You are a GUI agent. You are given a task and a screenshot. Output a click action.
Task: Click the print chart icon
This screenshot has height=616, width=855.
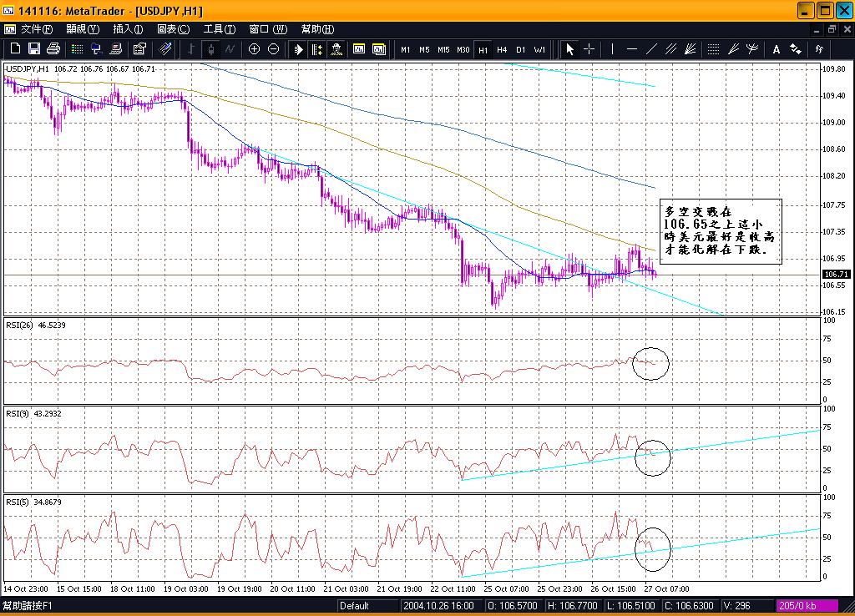pyautogui.click(x=53, y=49)
